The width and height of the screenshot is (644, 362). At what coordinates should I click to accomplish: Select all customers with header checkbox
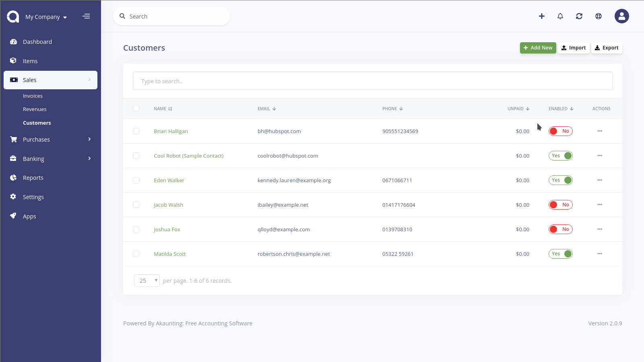click(x=136, y=108)
